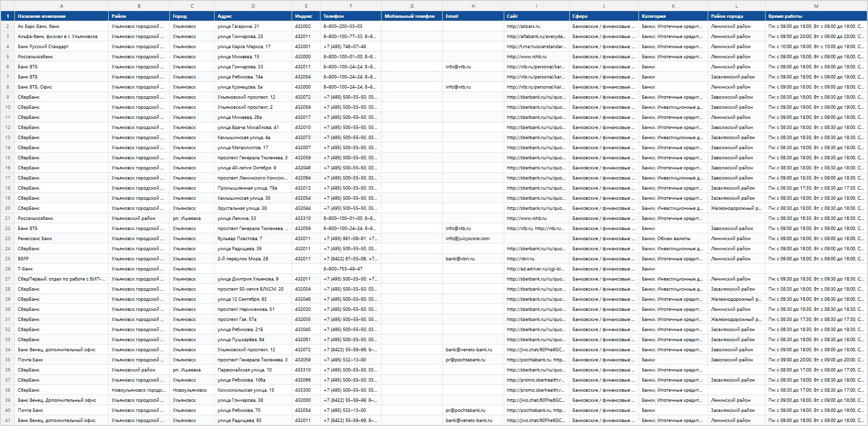Click address 'проспект 50-летия ВЛКСМ, 20'
This screenshot has width=868, height=434.
(x=253, y=289)
